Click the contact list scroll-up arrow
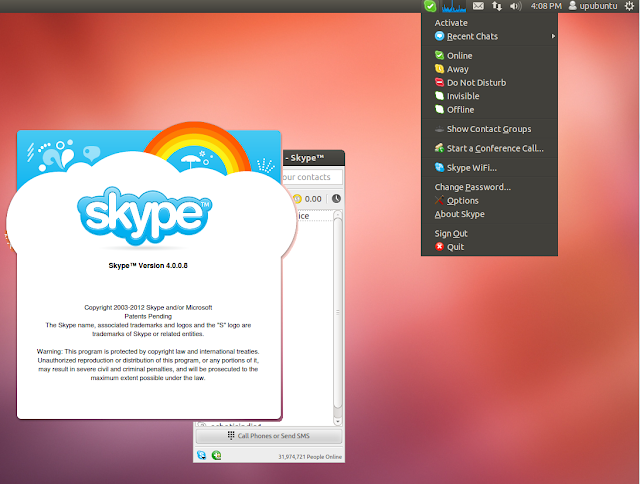640x484 pixels. 338,214
